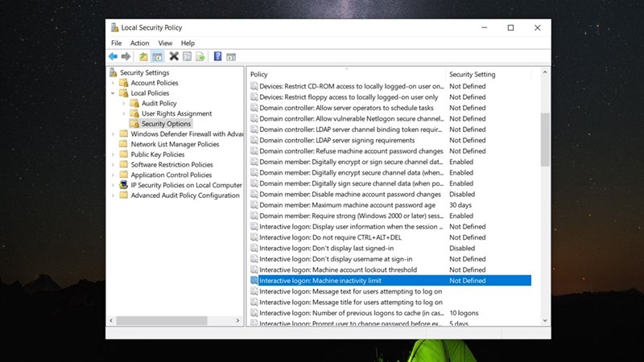Click tree pane horizontal scroll right arrow
The width and height of the screenshot is (644, 362).
pos(237,320)
